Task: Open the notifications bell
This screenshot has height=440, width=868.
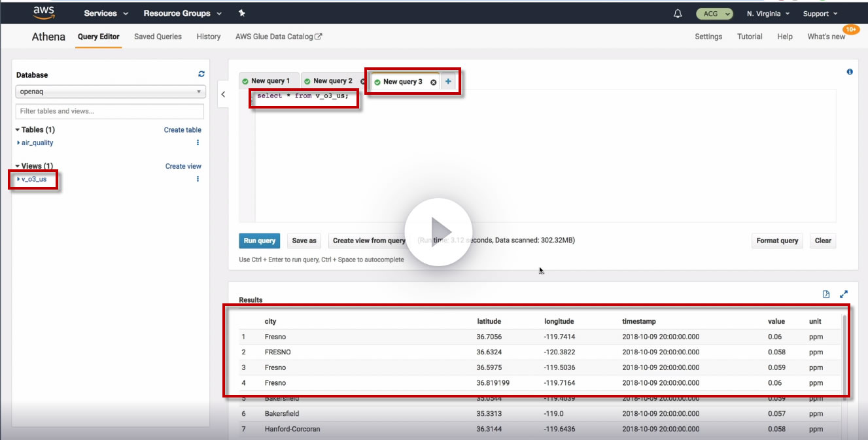Action: tap(678, 14)
